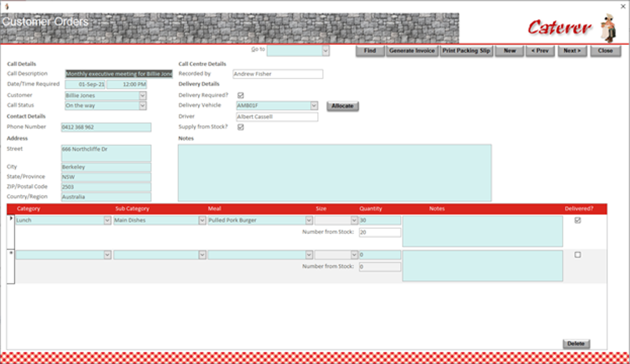The width and height of the screenshot is (630, 364).
Task: Click the Find button
Action: click(370, 50)
